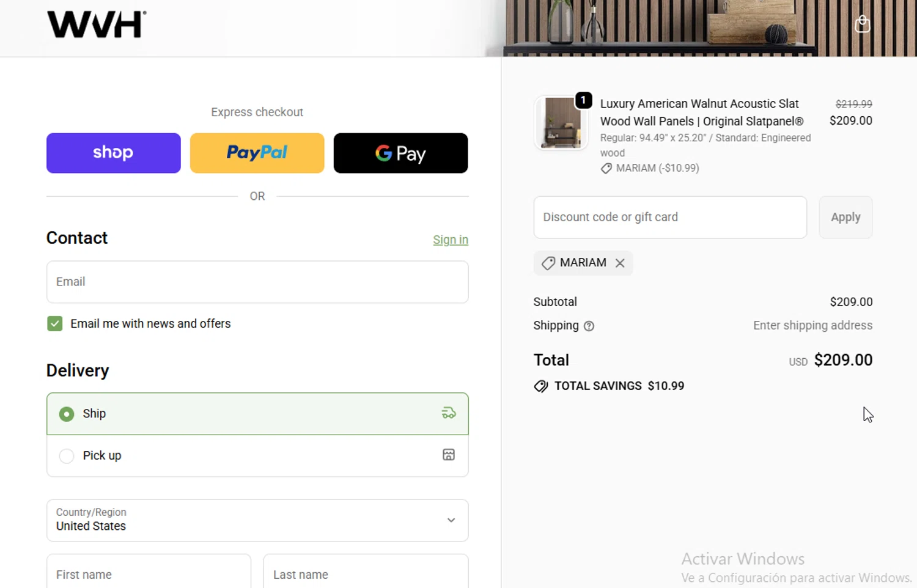Focus the Discount code or gift card field

tap(670, 217)
